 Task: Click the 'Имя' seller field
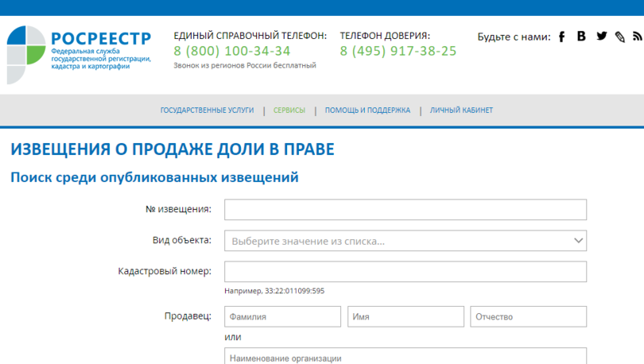pos(405,316)
